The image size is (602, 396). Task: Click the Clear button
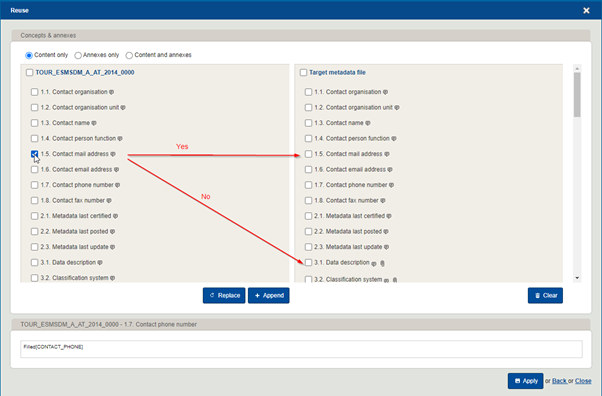tap(545, 295)
